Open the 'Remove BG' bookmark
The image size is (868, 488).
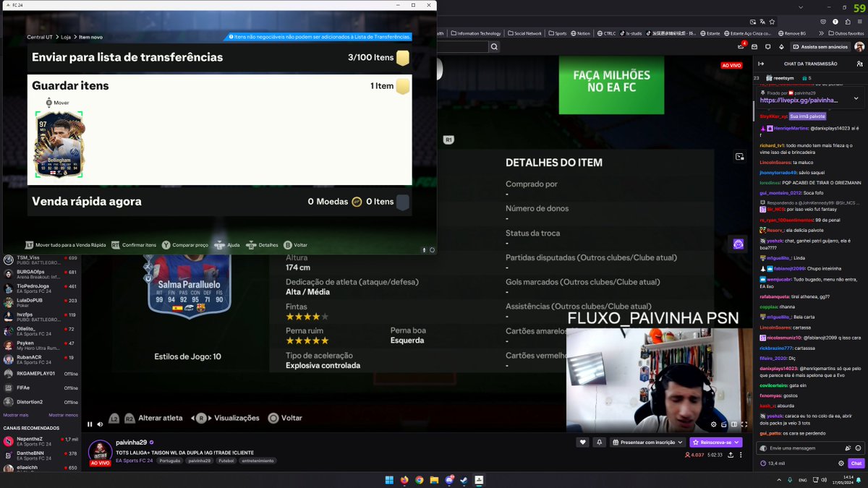pos(791,33)
